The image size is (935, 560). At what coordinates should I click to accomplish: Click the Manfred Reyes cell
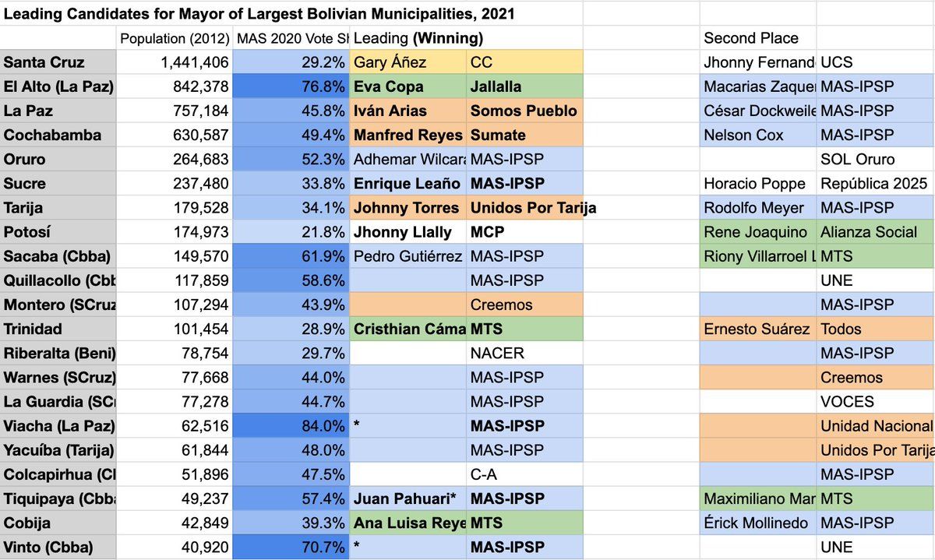point(408,135)
